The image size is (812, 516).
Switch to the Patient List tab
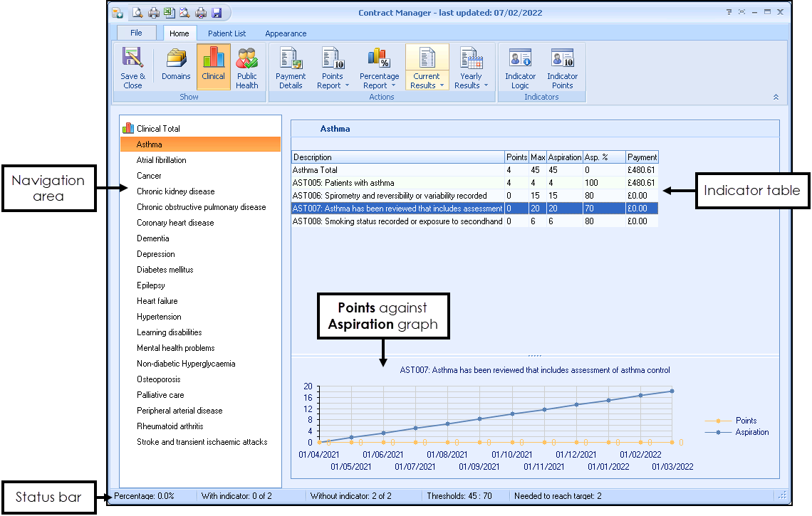pos(227,33)
